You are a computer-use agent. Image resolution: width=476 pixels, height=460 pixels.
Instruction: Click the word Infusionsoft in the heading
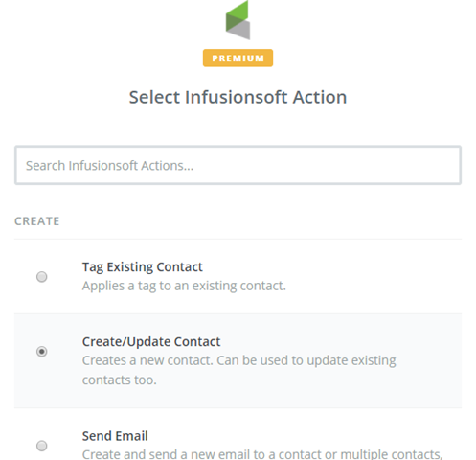[x=237, y=97]
